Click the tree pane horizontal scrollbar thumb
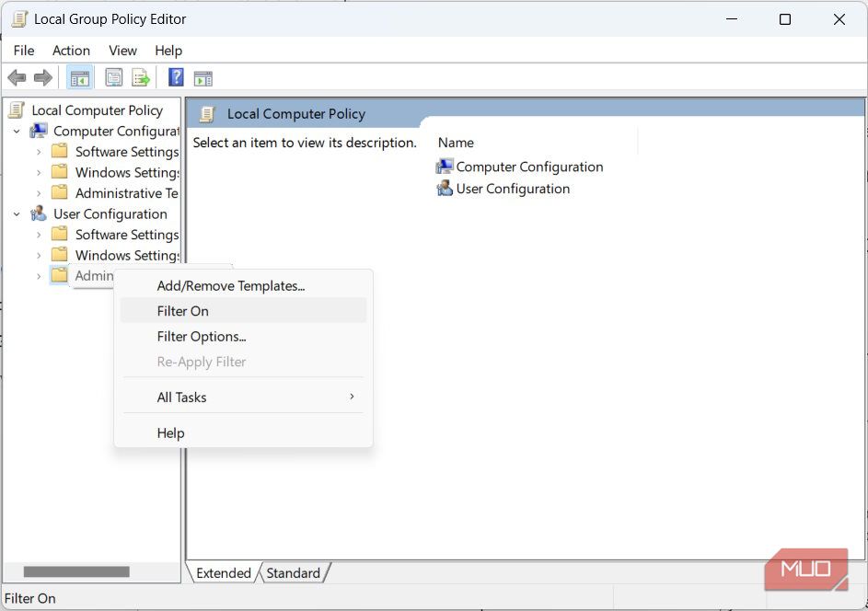868x611 pixels. pos(76,571)
